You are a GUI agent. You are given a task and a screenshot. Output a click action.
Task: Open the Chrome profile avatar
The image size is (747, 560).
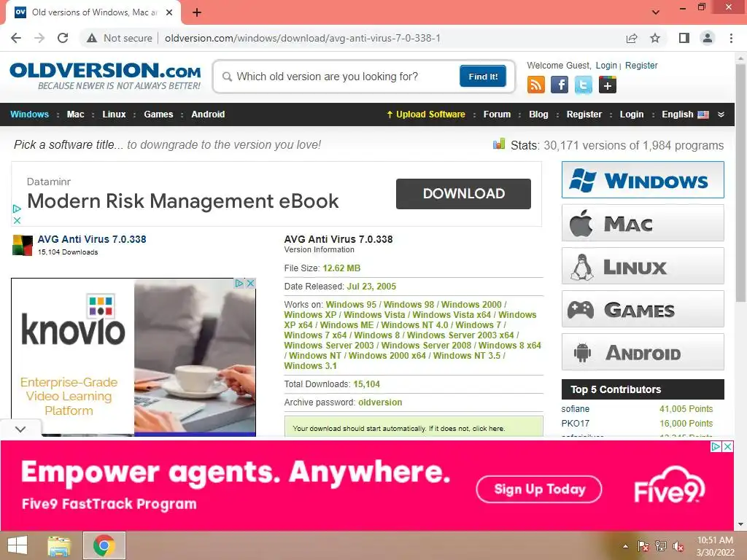[708, 38]
